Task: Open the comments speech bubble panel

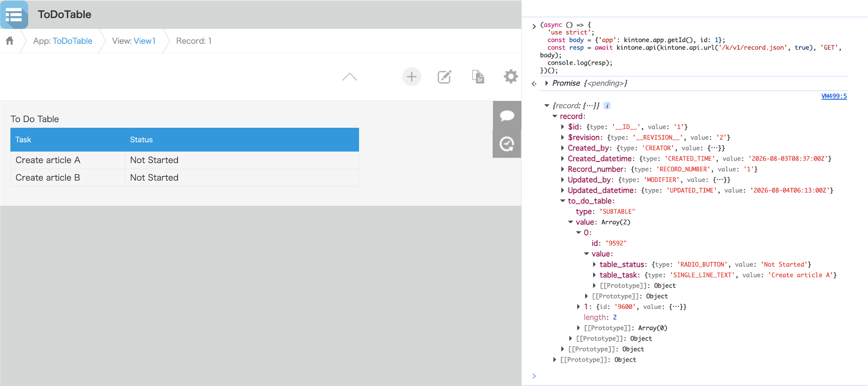Action: tap(507, 115)
